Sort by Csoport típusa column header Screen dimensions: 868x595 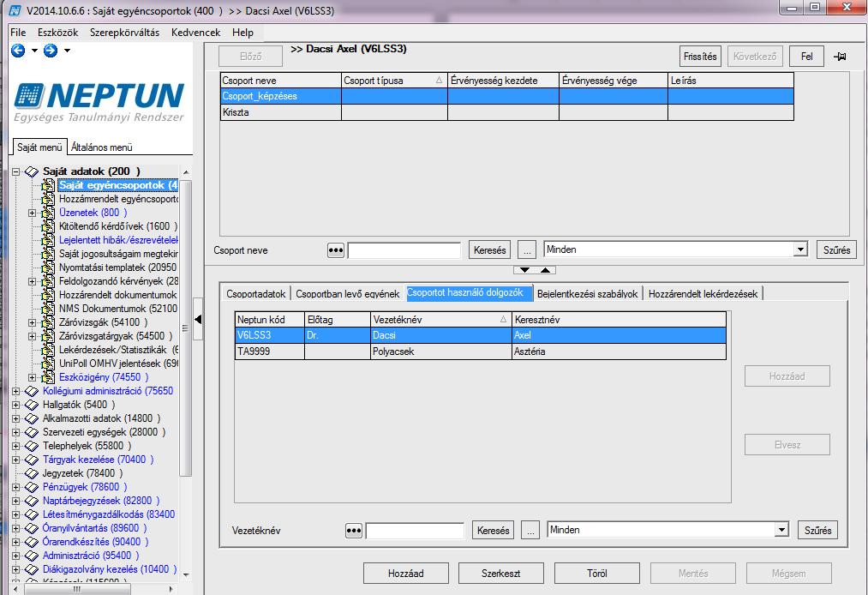[x=394, y=81]
